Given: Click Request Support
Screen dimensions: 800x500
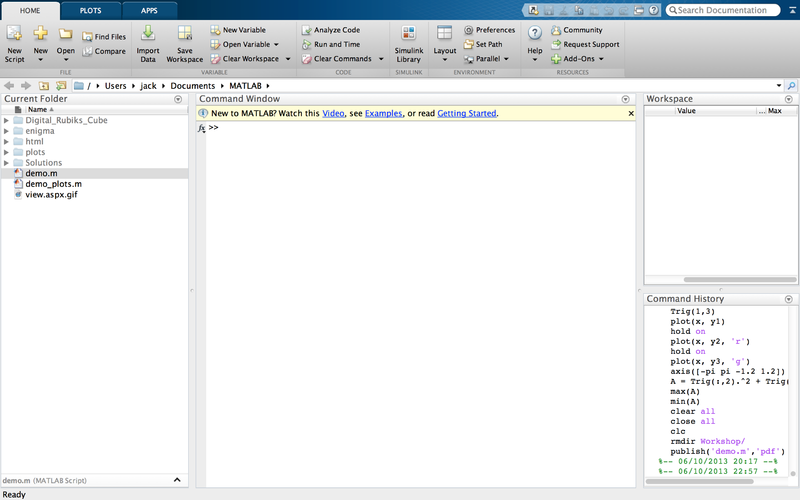Looking at the screenshot, I should (x=585, y=44).
